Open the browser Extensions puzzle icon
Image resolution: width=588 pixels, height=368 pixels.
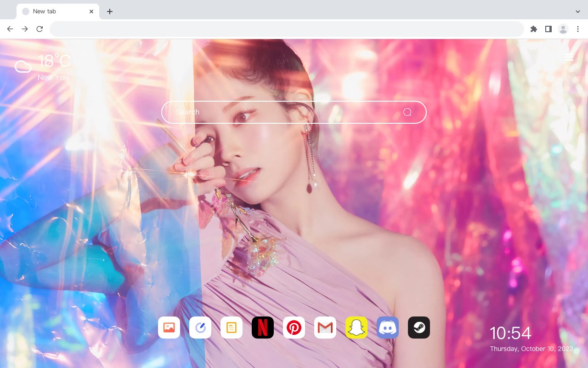[x=533, y=29]
